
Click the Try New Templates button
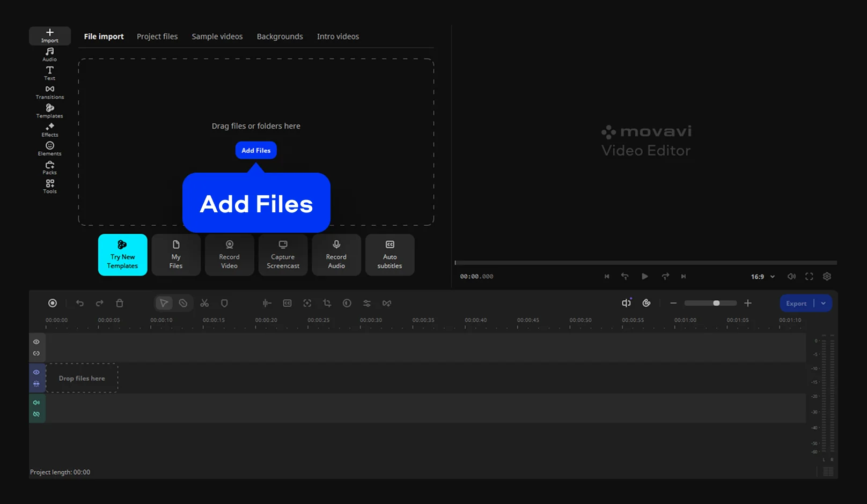point(122,255)
